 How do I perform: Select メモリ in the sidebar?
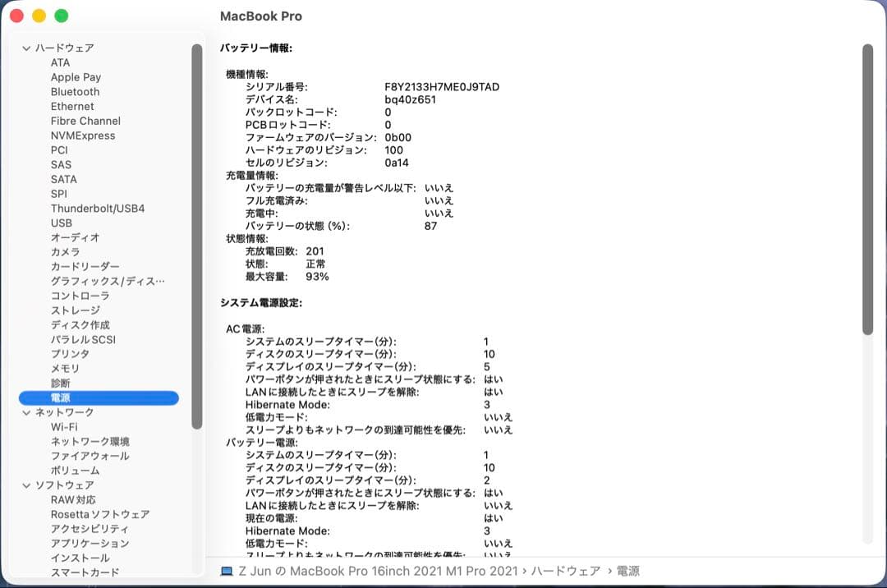[66, 369]
